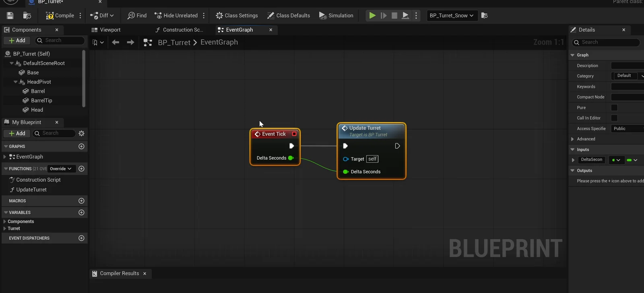Add a new variable with plus icon

tap(81, 212)
